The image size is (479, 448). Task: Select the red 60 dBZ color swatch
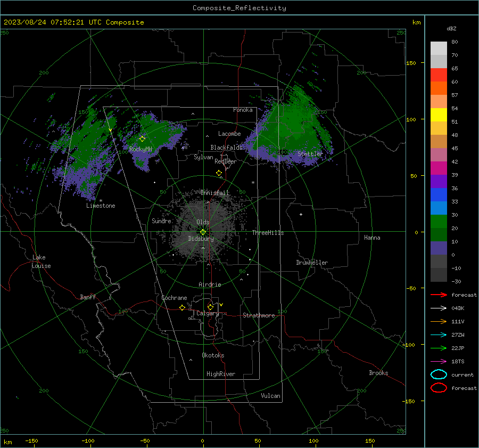[439, 75]
